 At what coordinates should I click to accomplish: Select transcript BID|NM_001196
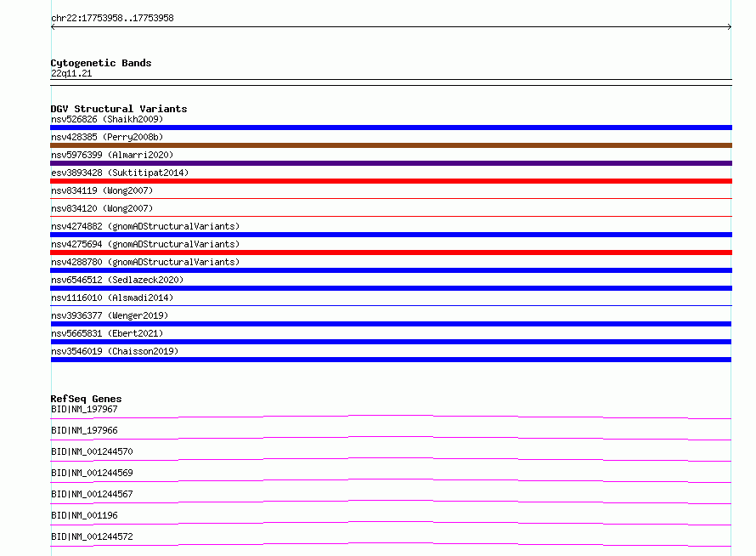[x=84, y=515]
